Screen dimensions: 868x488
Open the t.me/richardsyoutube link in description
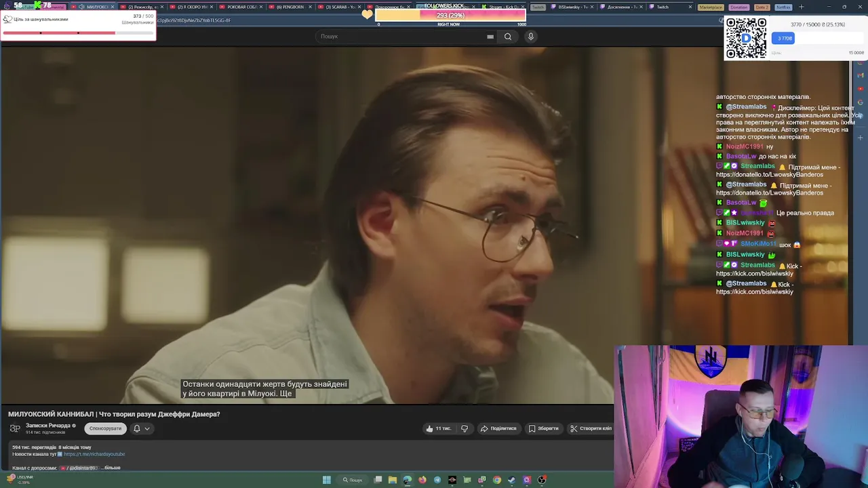click(x=94, y=454)
